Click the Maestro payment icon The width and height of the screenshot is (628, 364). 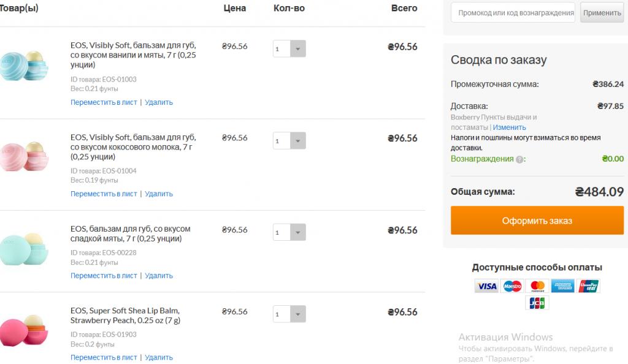click(512, 286)
